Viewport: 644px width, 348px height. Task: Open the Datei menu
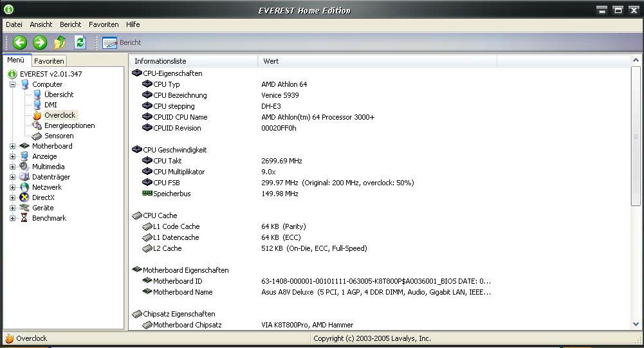(14, 24)
